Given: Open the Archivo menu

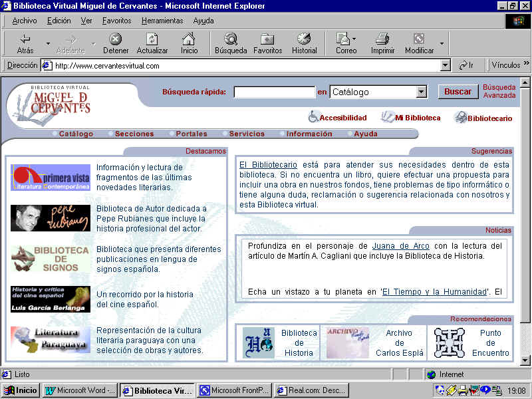Looking at the screenshot, I should click(x=25, y=21).
